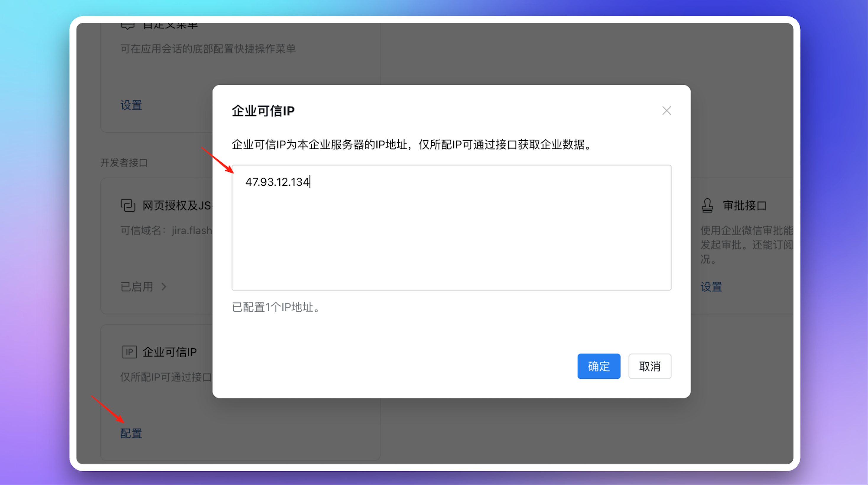868x485 pixels.
Task: Open 配置 link under 企业可信IP card
Action: 131,433
